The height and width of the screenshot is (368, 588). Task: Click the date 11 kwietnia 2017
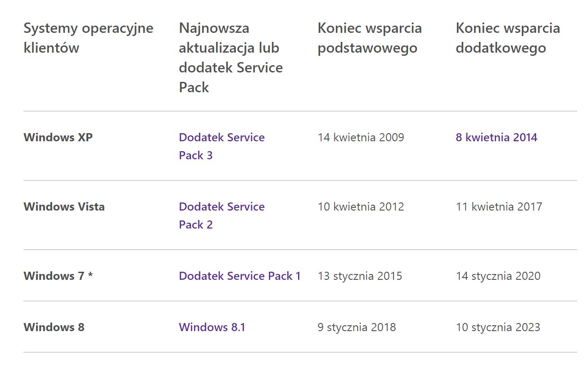[x=499, y=207]
